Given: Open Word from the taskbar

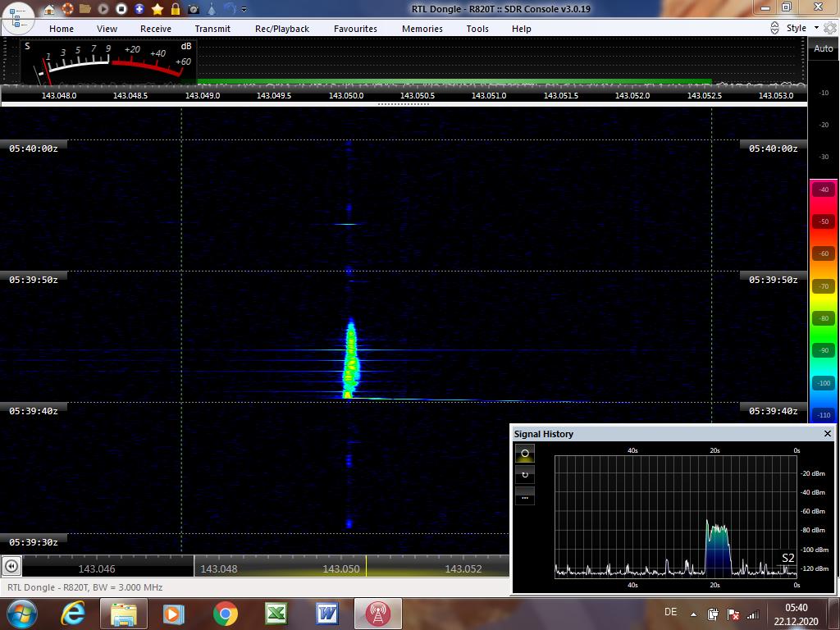Looking at the screenshot, I should tap(326, 614).
